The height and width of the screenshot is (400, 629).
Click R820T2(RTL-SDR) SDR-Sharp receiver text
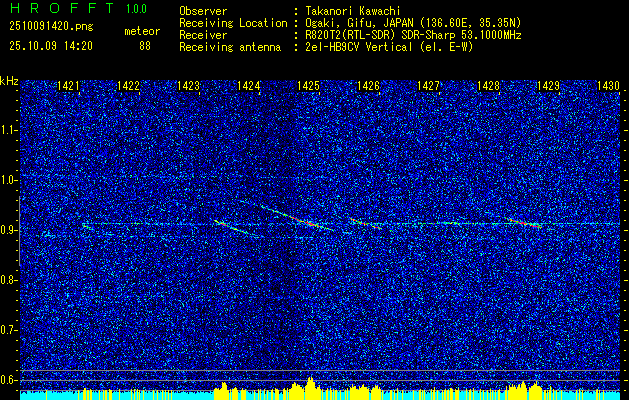tap(412, 35)
